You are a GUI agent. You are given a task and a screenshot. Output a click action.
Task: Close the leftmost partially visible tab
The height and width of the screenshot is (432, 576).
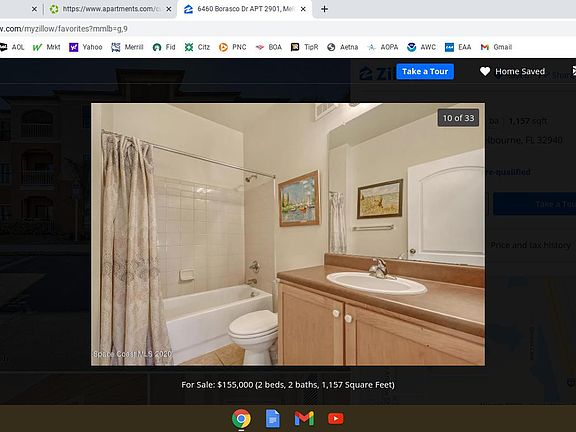click(x=34, y=9)
